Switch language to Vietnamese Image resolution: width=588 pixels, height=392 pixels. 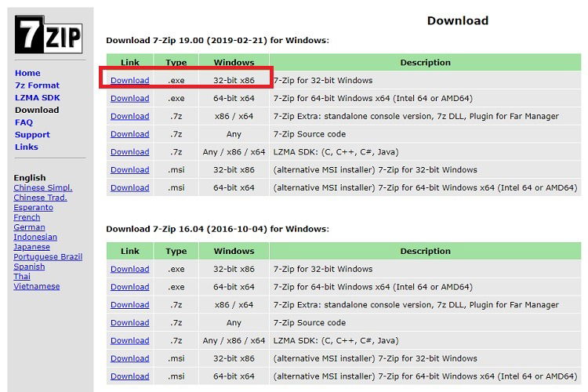36,287
